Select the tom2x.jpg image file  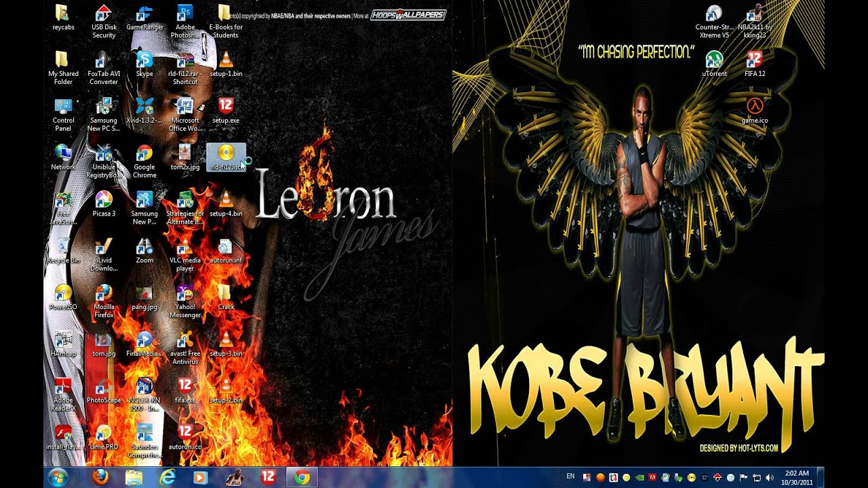point(185,157)
